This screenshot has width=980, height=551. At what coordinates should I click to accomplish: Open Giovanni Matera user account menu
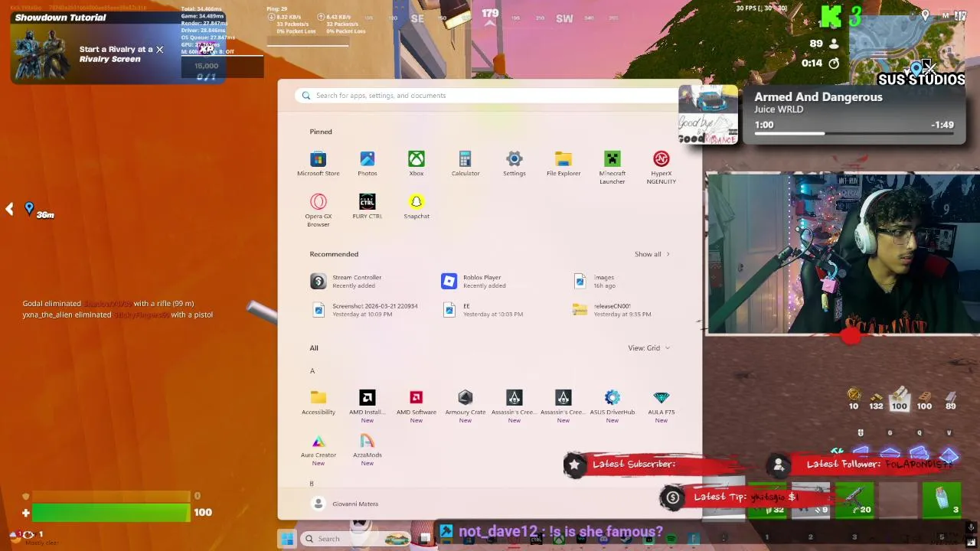(x=346, y=504)
